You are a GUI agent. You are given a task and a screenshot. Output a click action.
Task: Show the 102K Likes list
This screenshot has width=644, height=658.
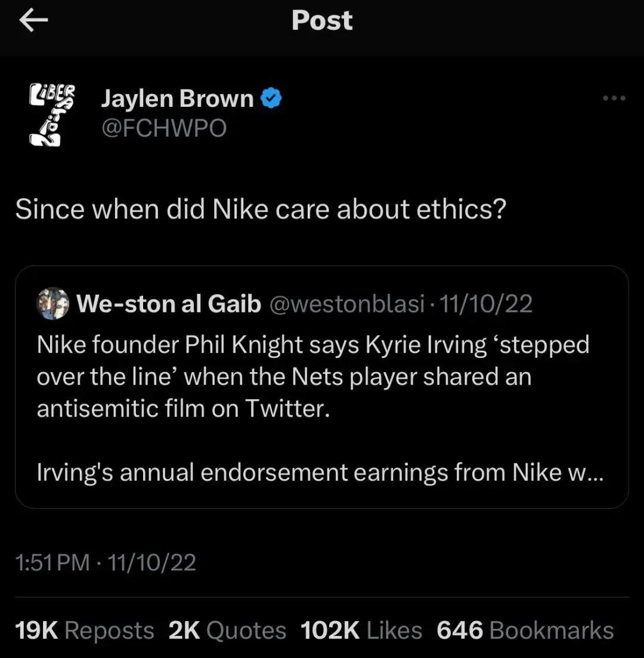coord(361,631)
